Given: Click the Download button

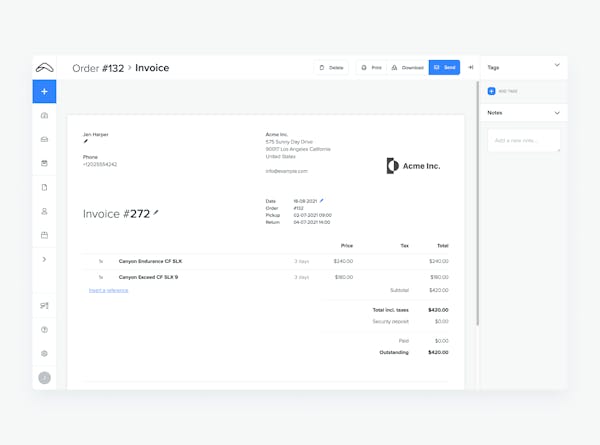Looking at the screenshot, I should point(408,68).
